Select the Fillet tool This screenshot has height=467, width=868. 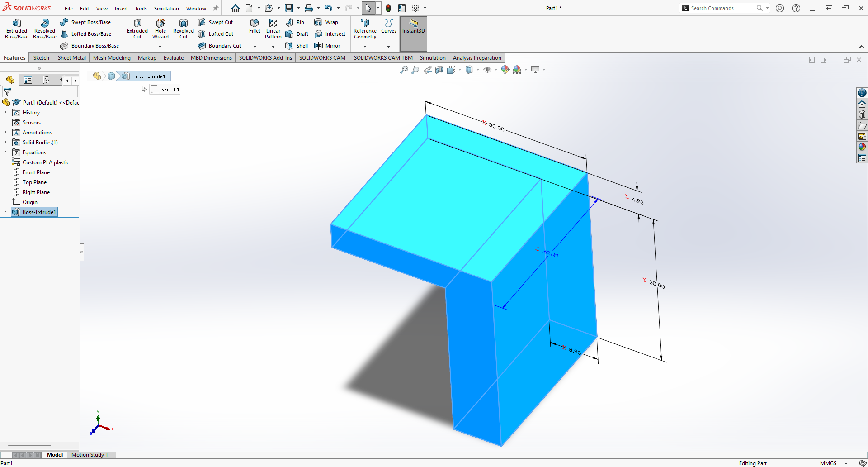click(x=255, y=26)
